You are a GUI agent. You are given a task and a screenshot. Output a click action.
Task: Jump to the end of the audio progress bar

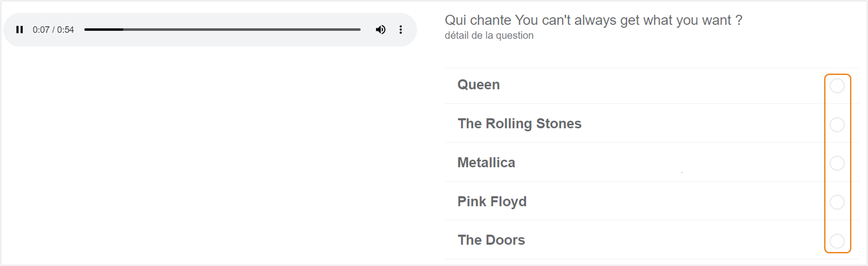[360, 30]
